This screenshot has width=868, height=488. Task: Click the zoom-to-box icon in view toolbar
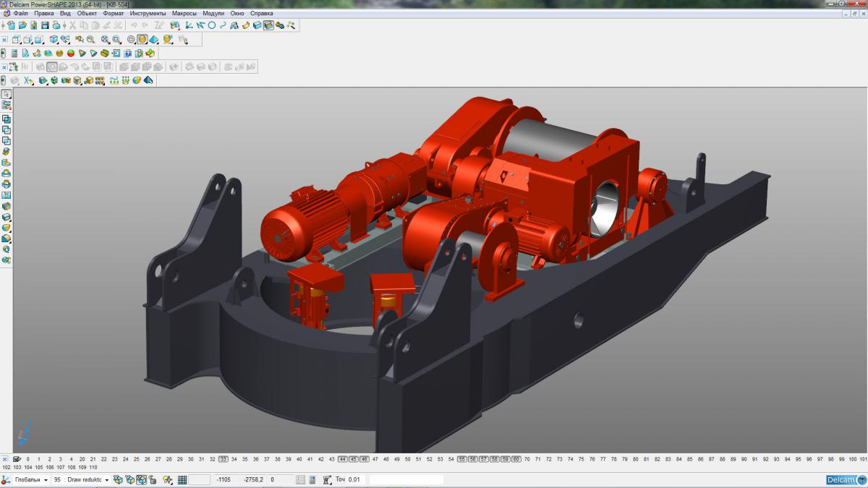click(116, 40)
